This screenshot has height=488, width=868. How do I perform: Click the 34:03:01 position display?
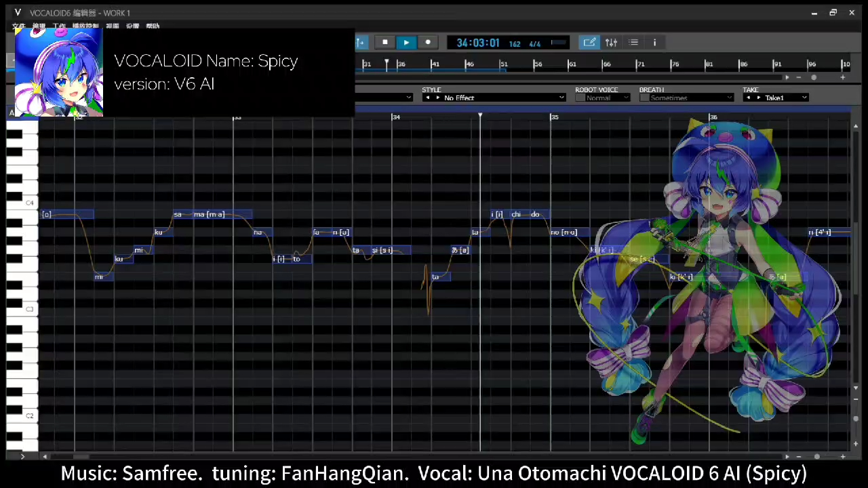tap(478, 43)
